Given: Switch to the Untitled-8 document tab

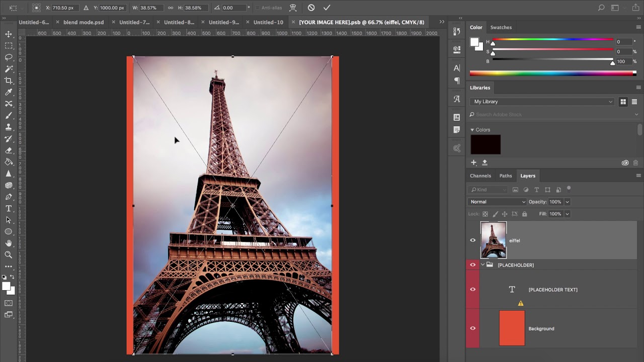Looking at the screenshot, I should [x=179, y=22].
